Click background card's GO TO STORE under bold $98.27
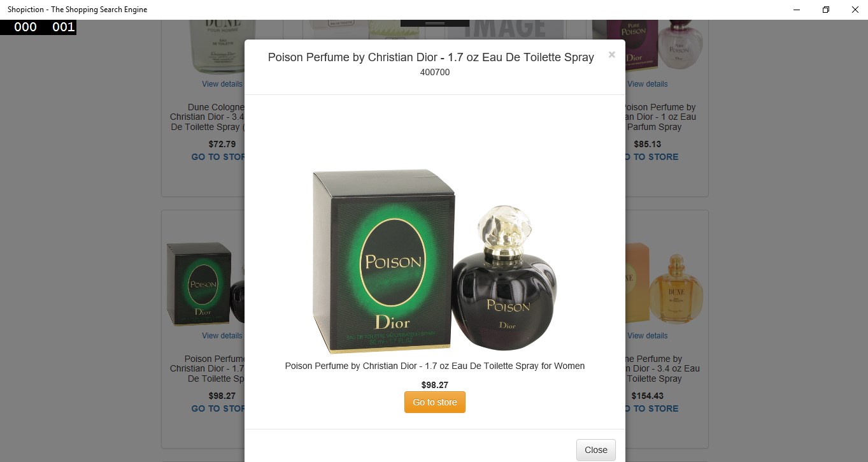868x462 pixels. pos(218,408)
